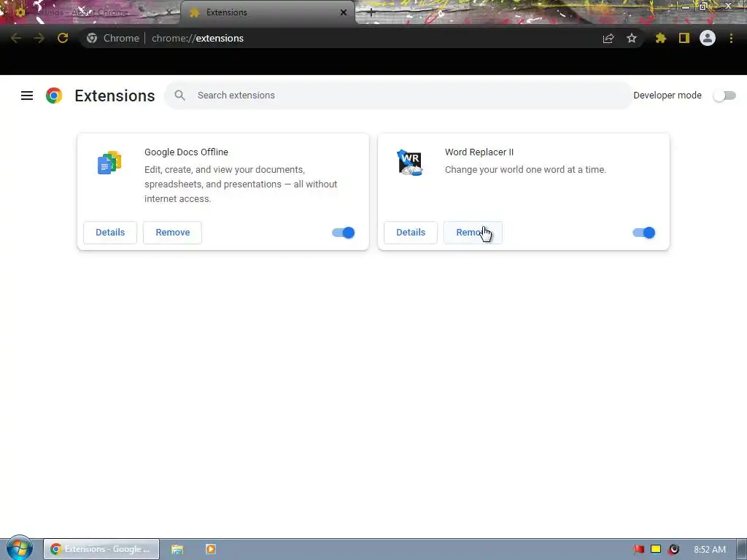This screenshot has width=747, height=560.
Task: Open Details for Google Docs Offline
Action: (110, 233)
